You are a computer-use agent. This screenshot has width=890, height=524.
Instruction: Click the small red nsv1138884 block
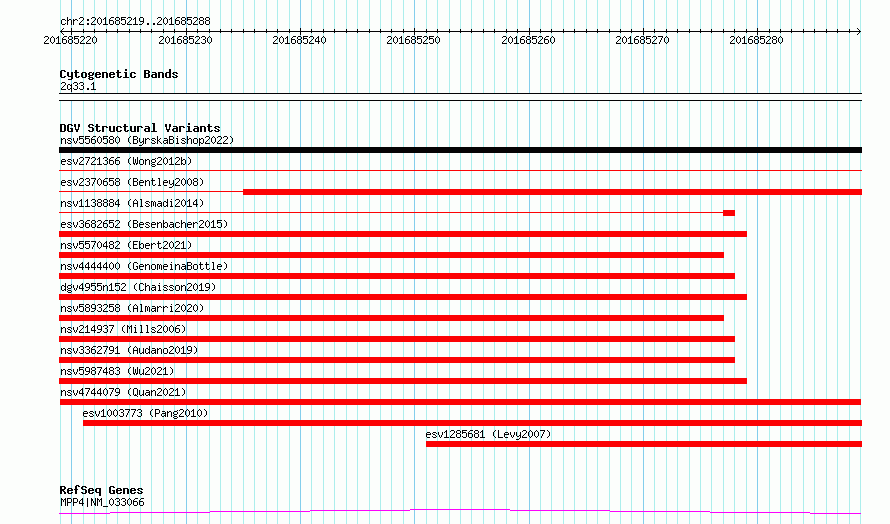[x=729, y=213]
